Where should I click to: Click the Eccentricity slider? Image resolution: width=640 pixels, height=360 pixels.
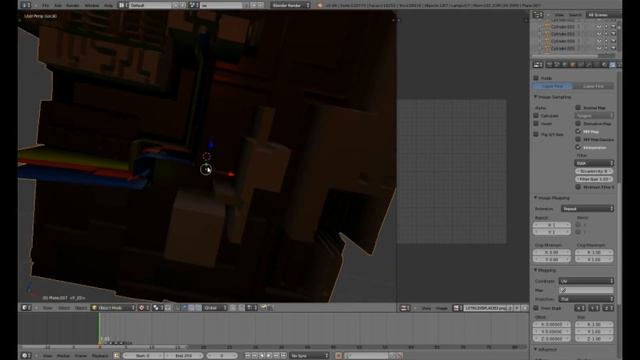point(594,171)
